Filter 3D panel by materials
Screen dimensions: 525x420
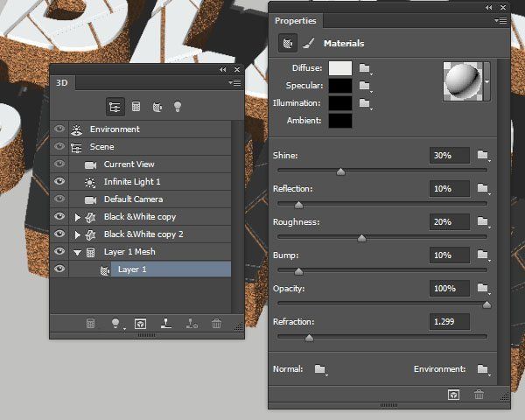click(x=157, y=107)
